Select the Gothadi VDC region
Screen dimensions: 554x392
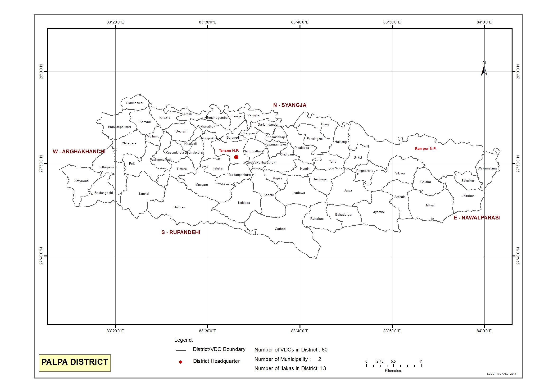[x=280, y=229]
